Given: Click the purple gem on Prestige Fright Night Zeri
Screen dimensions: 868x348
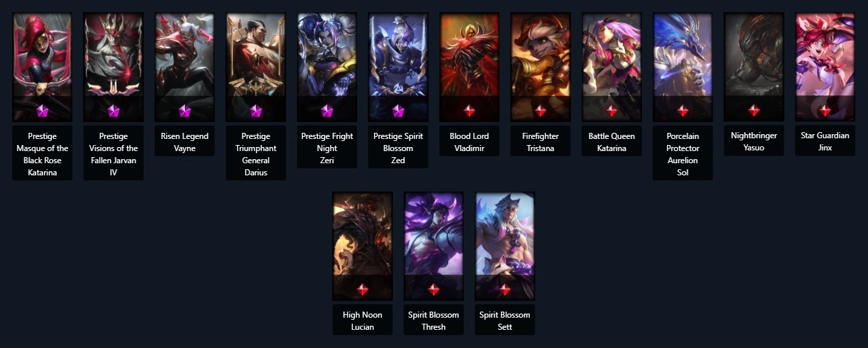Looking at the screenshot, I should pos(327,110).
